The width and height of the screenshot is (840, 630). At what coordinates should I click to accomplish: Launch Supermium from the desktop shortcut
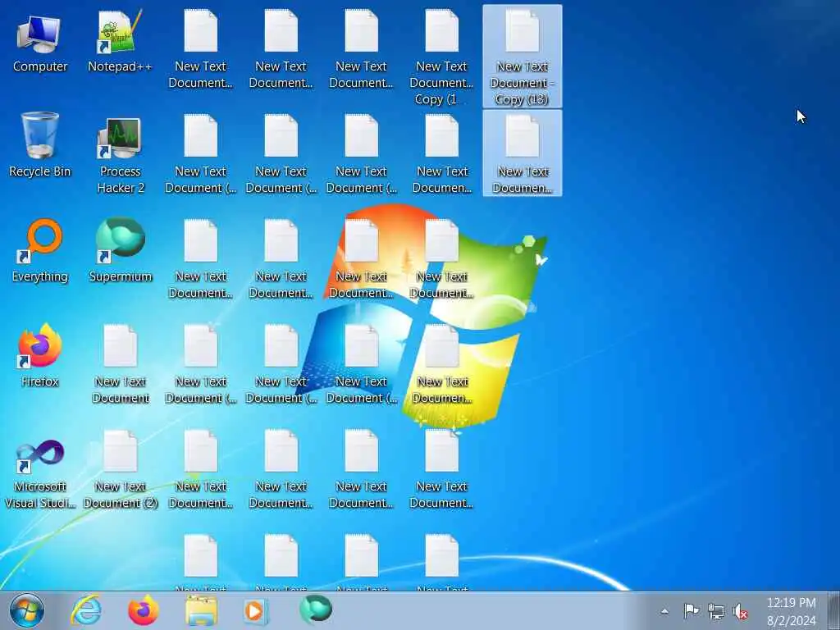coord(120,250)
